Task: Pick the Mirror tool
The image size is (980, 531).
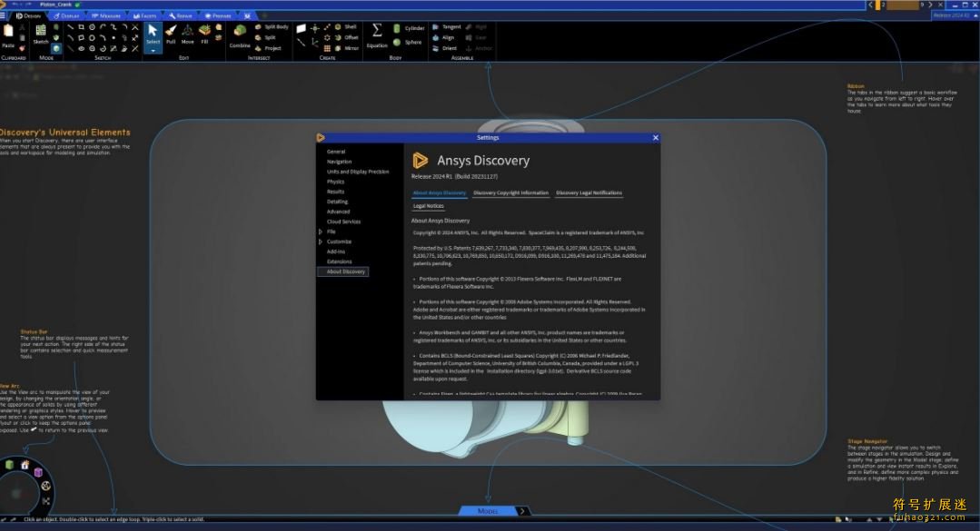Action: 347,48
